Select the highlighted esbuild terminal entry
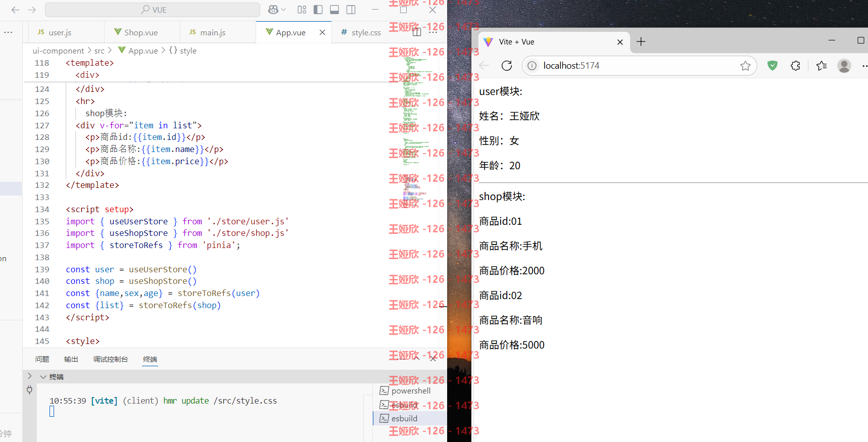Image resolution: width=868 pixels, height=442 pixels. [x=410, y=418]
